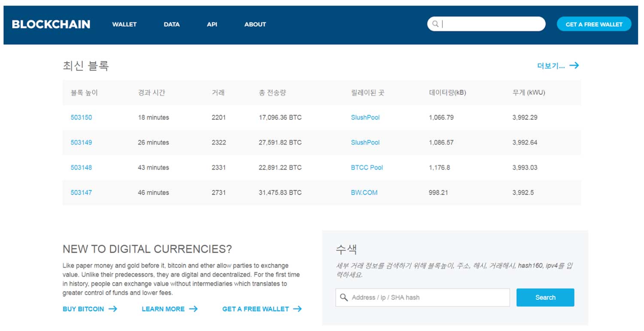The height and width of the screenshot is (331, 644).
Task: Click the 2201 transactions cell
Action: (x=219, y=117)
